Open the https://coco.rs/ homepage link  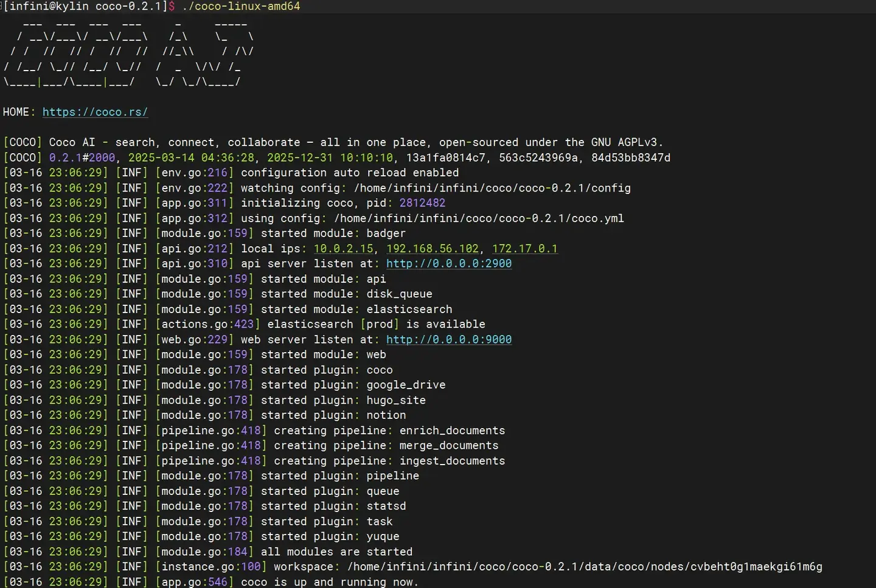[95, 112]
